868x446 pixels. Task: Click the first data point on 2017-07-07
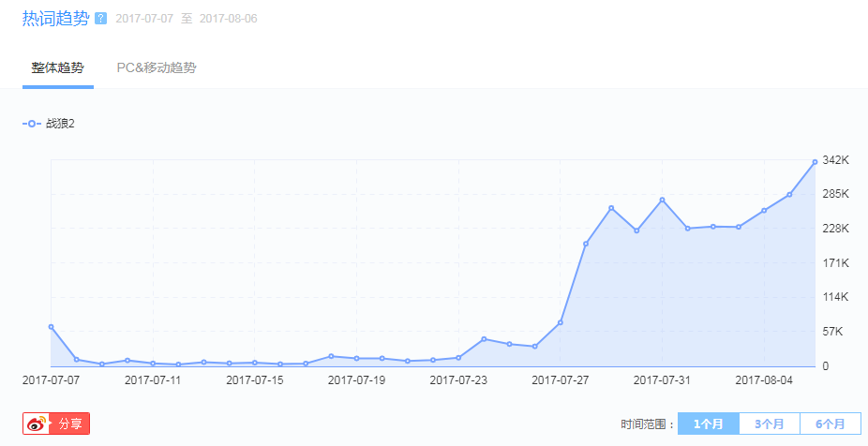51,327
